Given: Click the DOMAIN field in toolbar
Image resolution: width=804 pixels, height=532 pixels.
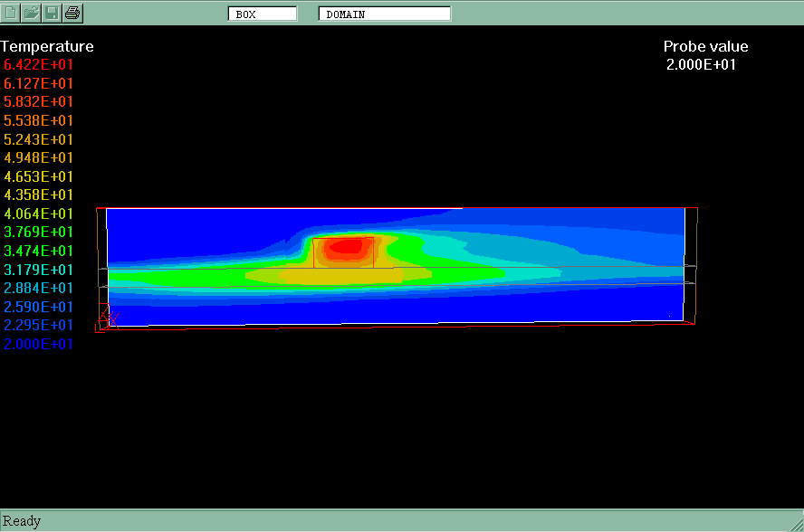Looking at the screenshot, I should (384, 14).
